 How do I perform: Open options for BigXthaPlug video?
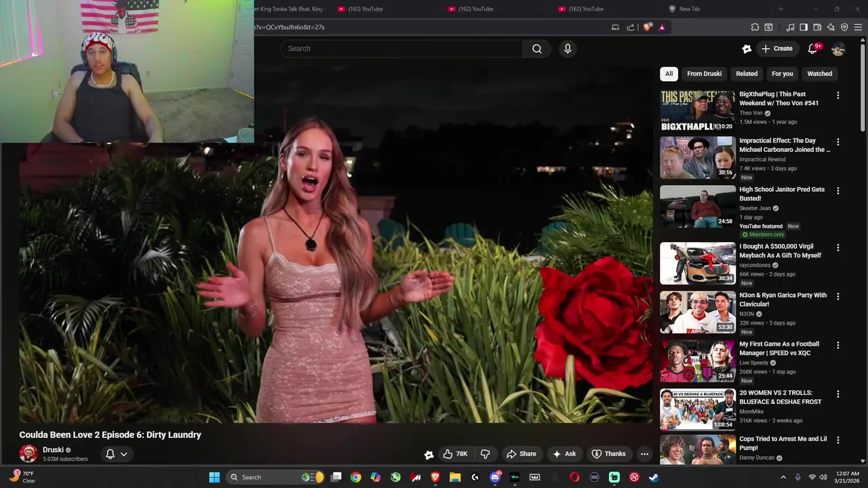(838, 96)
